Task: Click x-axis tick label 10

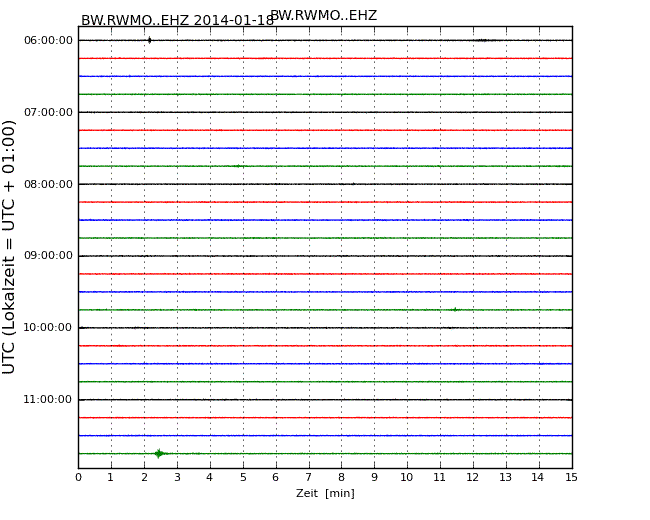Action: pos(407,477)
